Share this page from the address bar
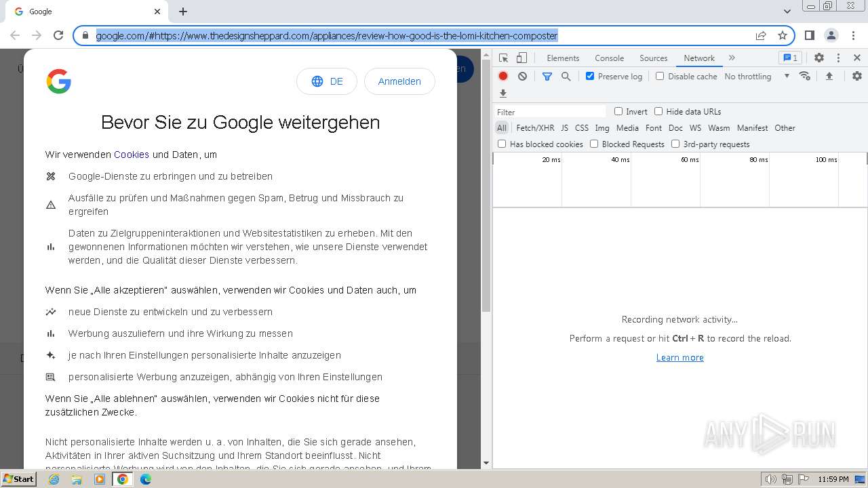Viewport: 868px width, 488px height. click(761, 35)
